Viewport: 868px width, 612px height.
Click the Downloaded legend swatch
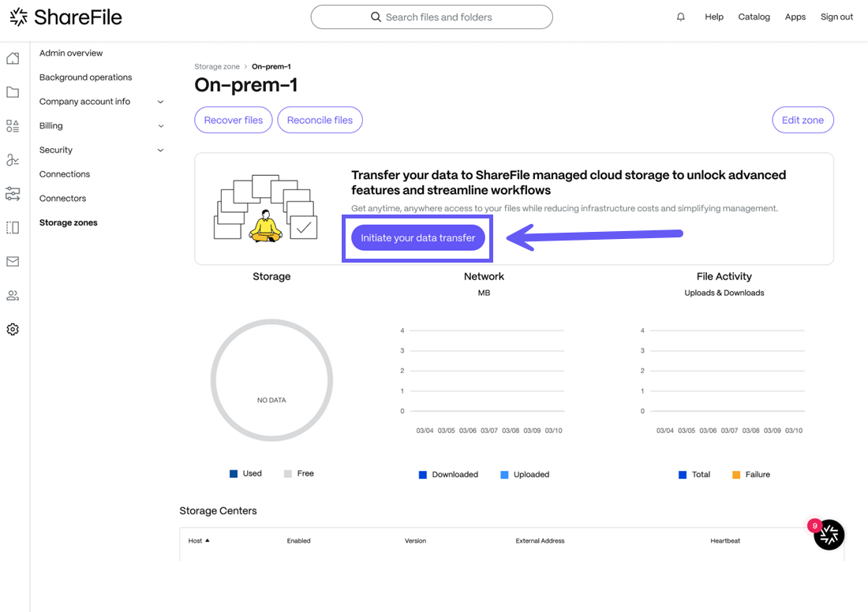(x=423, y=475)
